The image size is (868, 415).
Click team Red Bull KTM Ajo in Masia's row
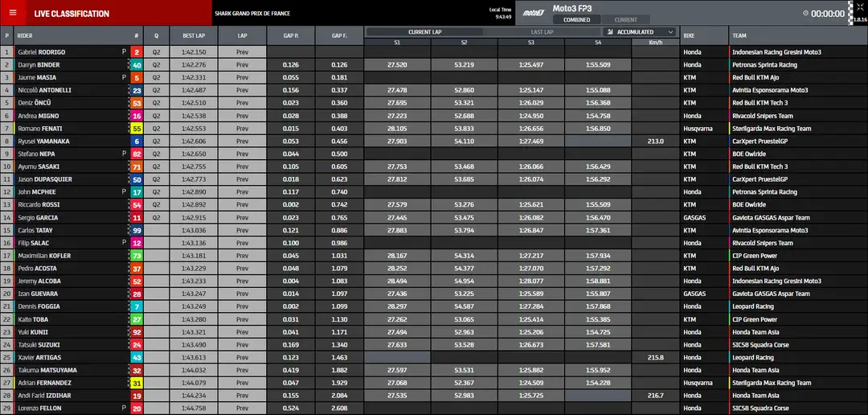point(755,77)
